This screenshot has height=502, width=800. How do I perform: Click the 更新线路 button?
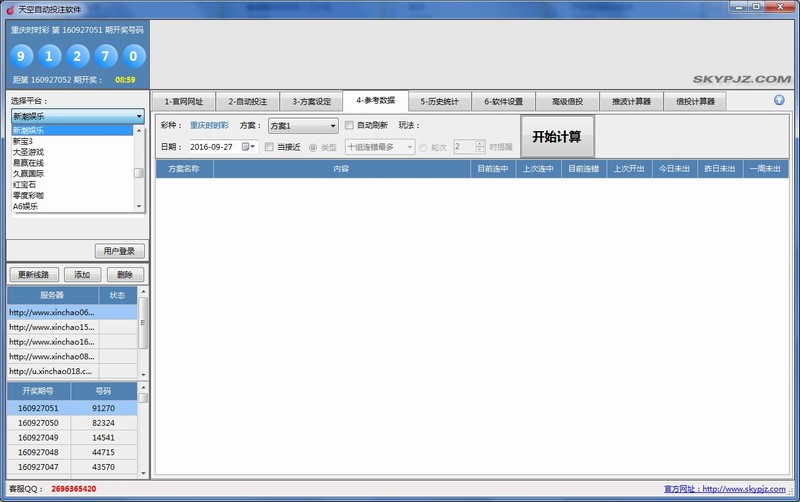(34, 275)
